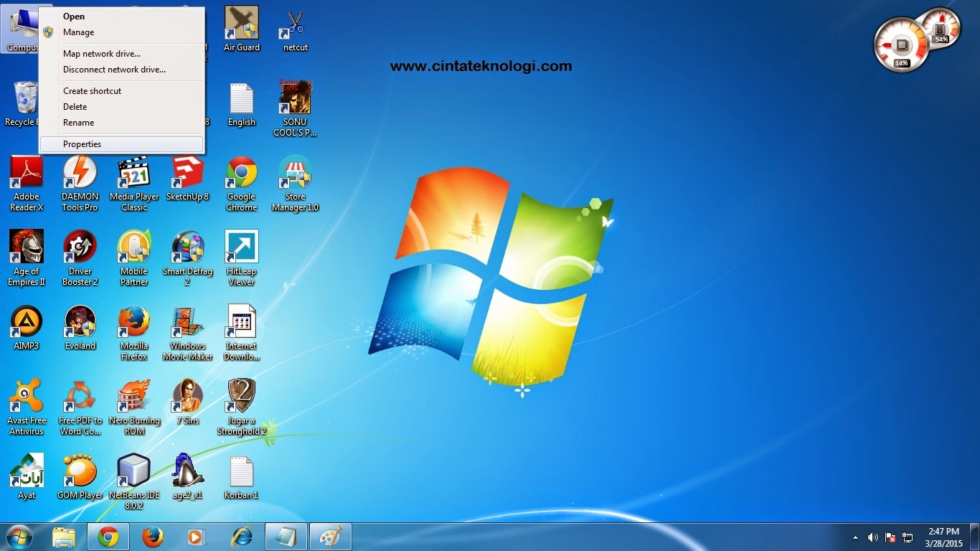Select the Windows Movie Maker icon

click(188, 333)
